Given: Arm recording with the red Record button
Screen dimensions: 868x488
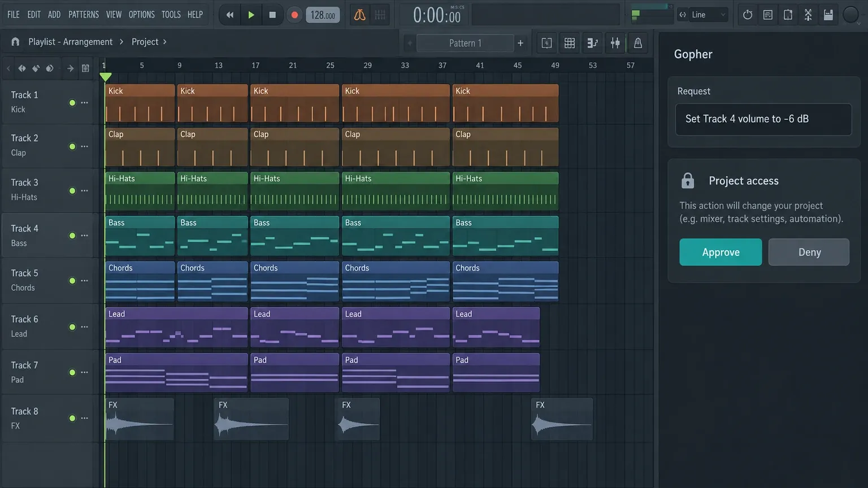Looking at the screenshot, I should pyautogui.click(x=294, y=15).
